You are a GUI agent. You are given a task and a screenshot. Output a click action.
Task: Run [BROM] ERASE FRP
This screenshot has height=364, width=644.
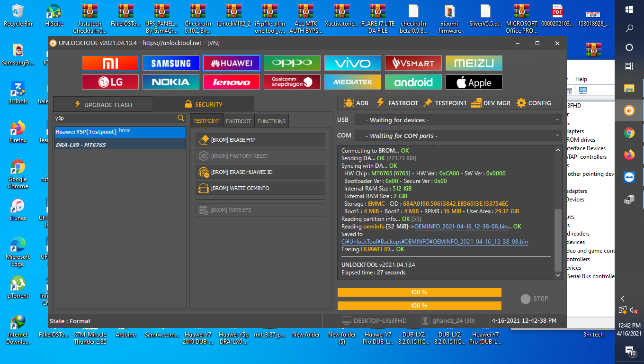click(260, 140)
